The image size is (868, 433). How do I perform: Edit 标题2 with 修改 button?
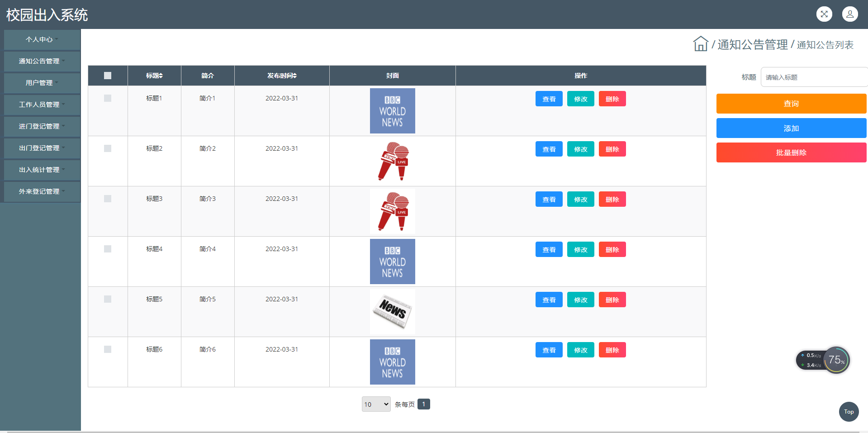coord(581,149)
